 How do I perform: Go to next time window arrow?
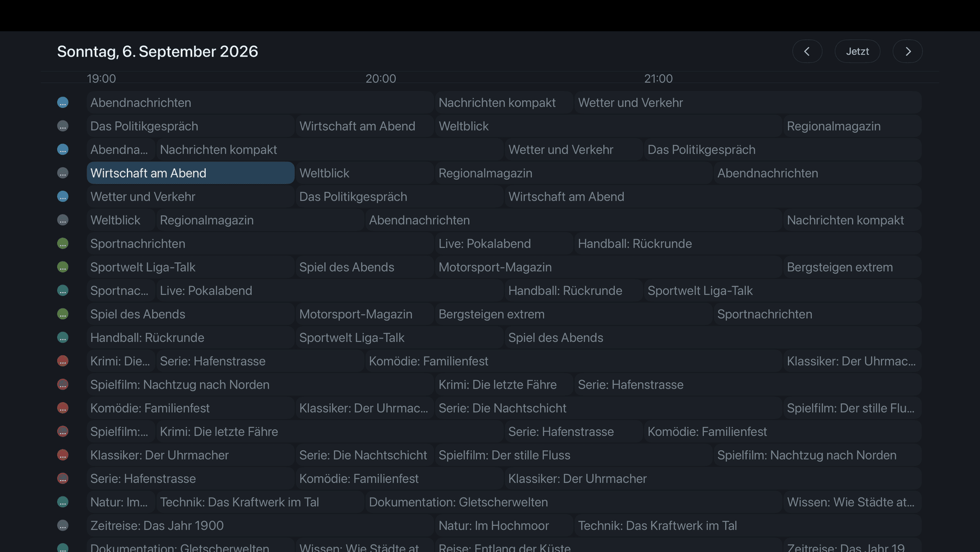point(908,51)
